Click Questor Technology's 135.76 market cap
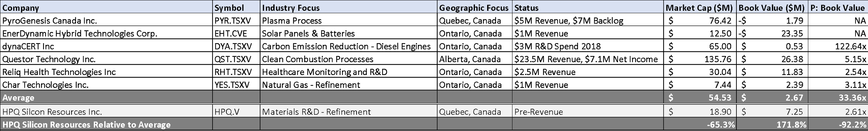Screen dimensions: 868x131 pyautogui.click(x=700, y=59)
